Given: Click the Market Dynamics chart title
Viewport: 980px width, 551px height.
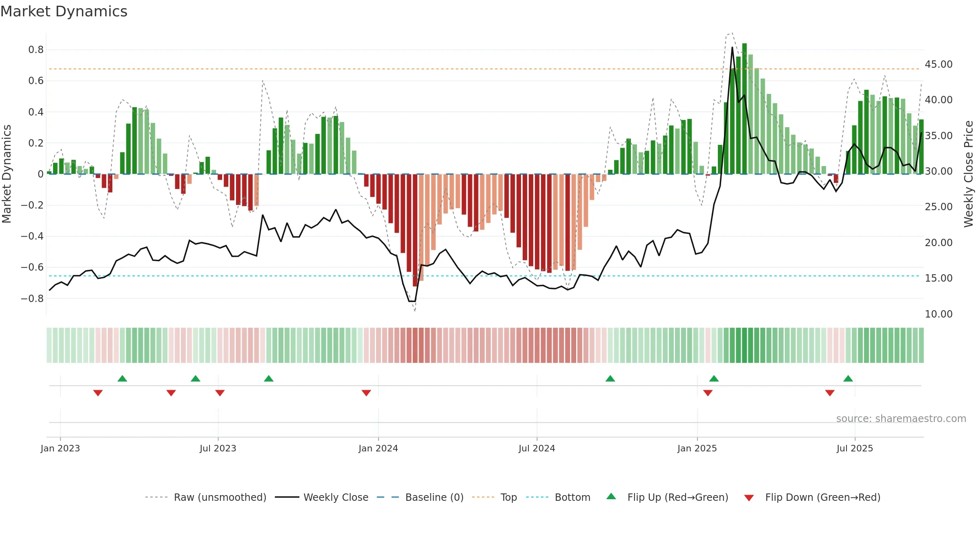Looking at the screenshot, I should pyautogui.click(x=64, y=11).
